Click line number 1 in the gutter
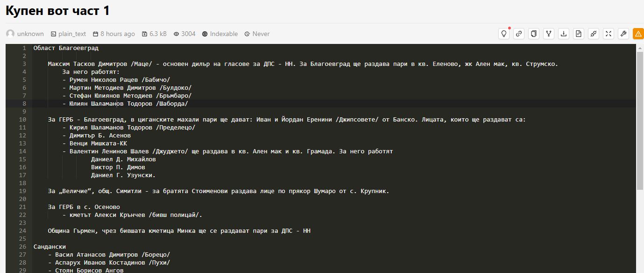644x273 pixels. (24, 48)
